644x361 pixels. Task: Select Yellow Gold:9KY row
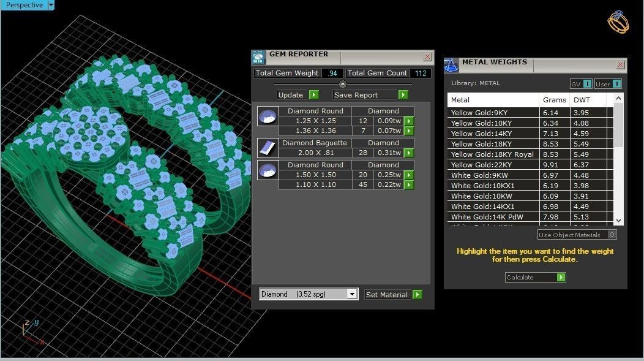click(530, 113)
